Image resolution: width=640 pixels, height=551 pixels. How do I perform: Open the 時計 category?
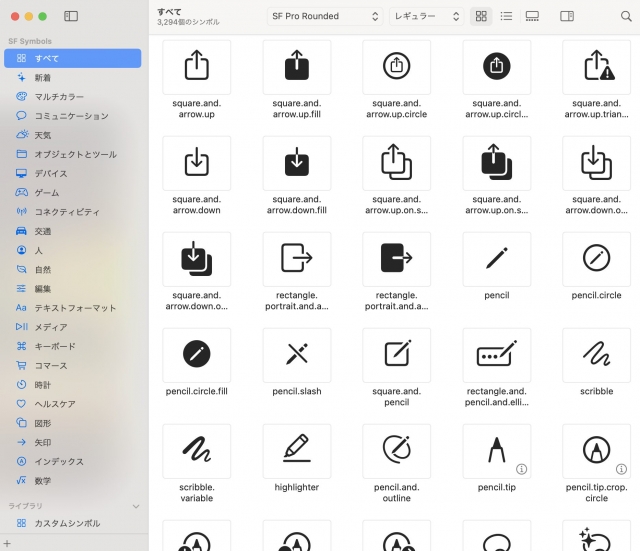click(x=73, y=385)
